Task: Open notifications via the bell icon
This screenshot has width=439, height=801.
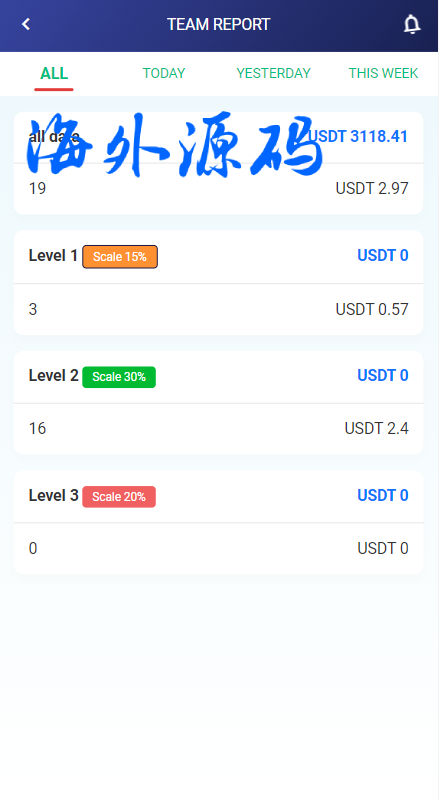Action: pyautogui.click(x=411, y=24)
